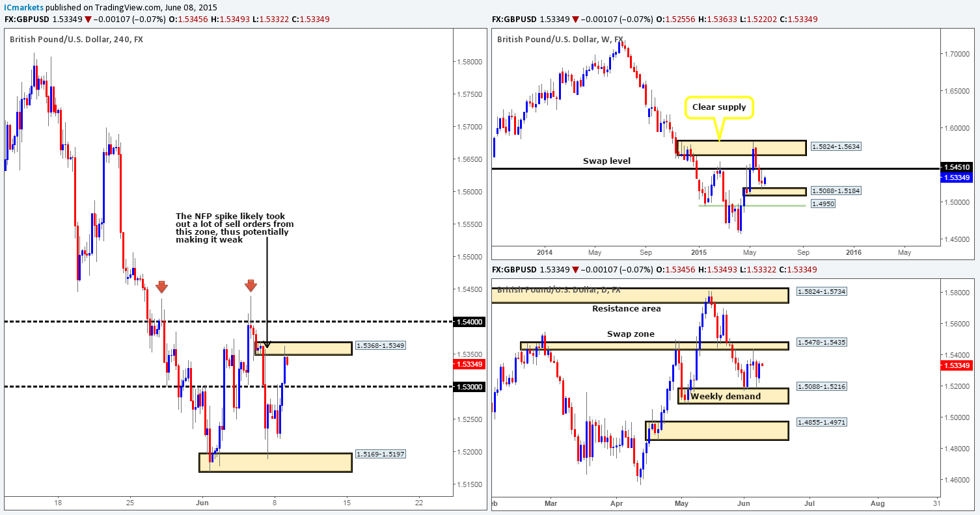Click the 1.5478-1.5435 zone label on daily chart
The image size is (980, 515).
coord(821,341)
